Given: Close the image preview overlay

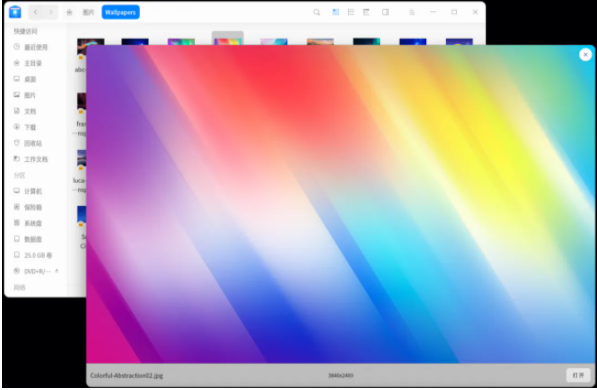Looking at the screenshot, I should click(x=585, y=55).
